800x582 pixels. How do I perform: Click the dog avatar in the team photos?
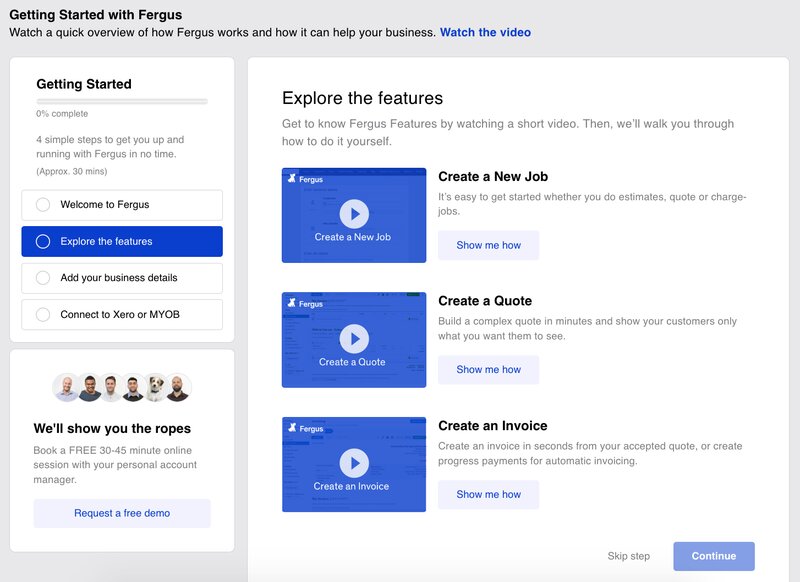click(x=155, y=388)
